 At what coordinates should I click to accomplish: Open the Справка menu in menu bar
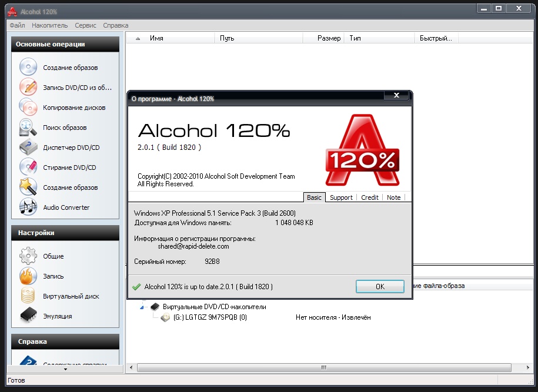pyautogui.click(x=116, y=25)
